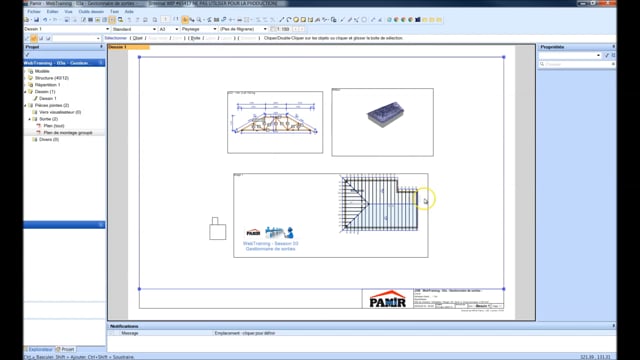Click the Modèle folder icon in the tree

[31, 71]
